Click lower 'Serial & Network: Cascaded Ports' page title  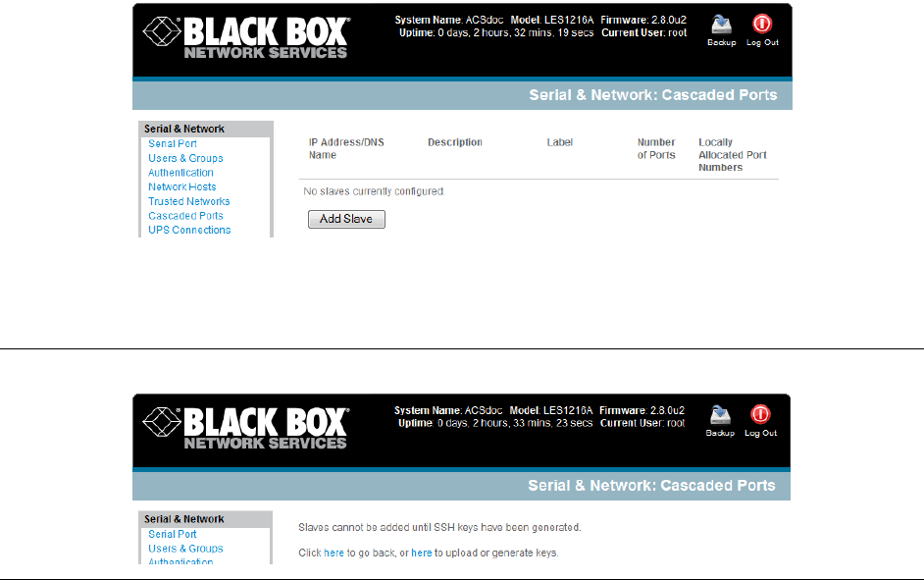[x=651, y=485]
